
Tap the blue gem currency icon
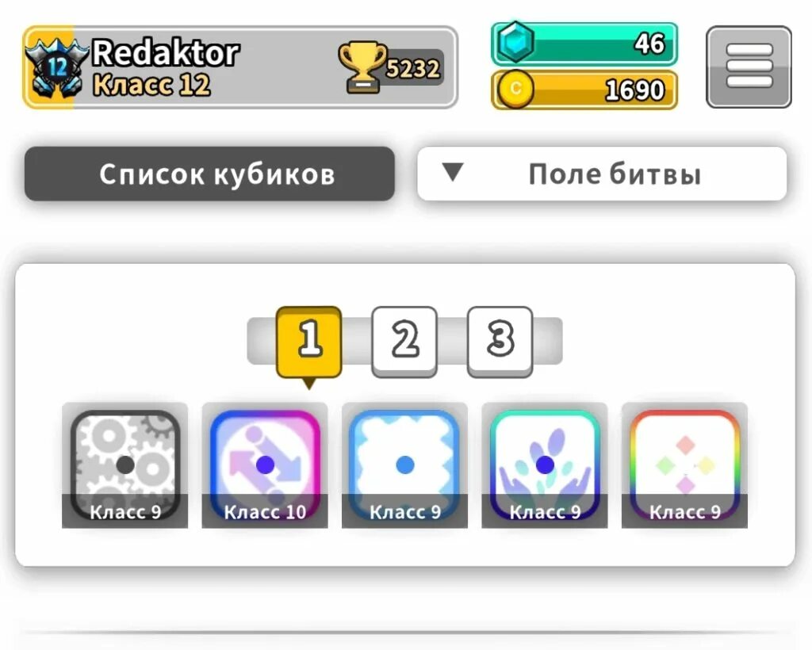point(515,43)
